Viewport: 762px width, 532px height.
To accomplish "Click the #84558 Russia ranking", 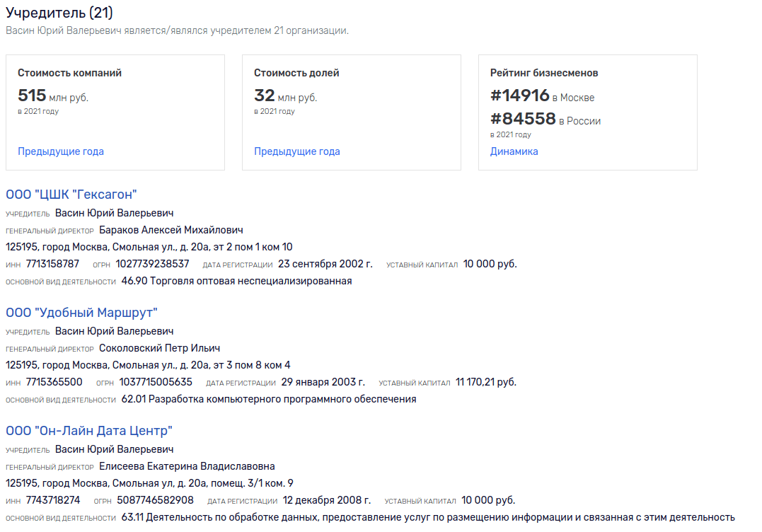I will click(523, 119).
